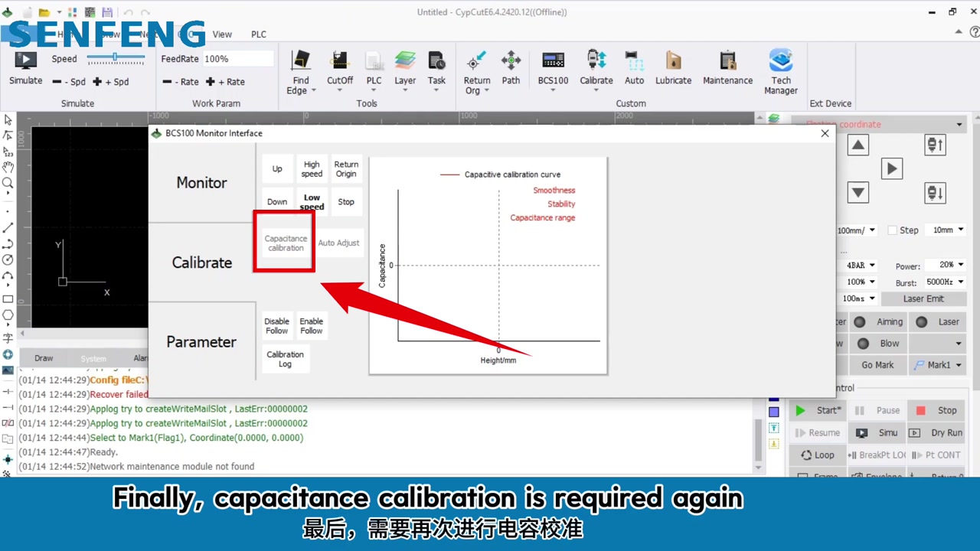Click the Lubricate icon in the ribbon
Image resolution: width=980 pixels, height=551 pixels.
point(673,67)
